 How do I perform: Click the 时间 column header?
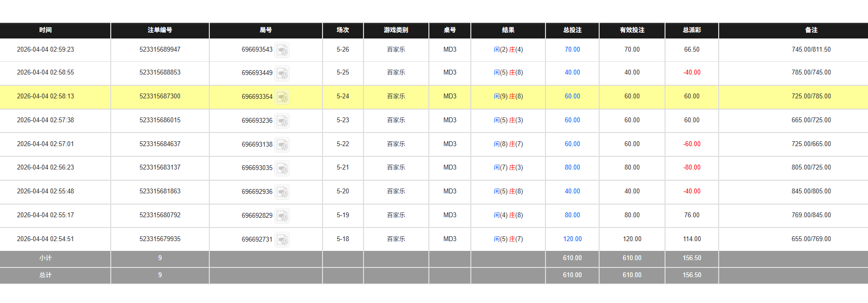(x=45, y=30)
